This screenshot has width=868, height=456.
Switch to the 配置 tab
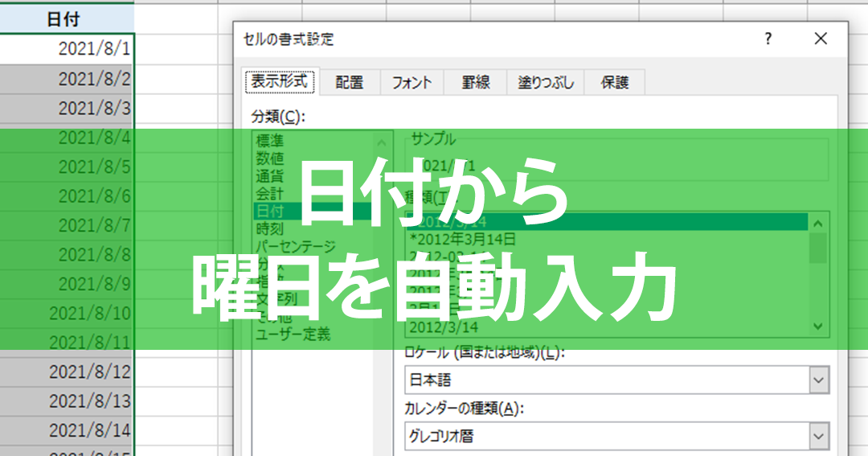350,83
